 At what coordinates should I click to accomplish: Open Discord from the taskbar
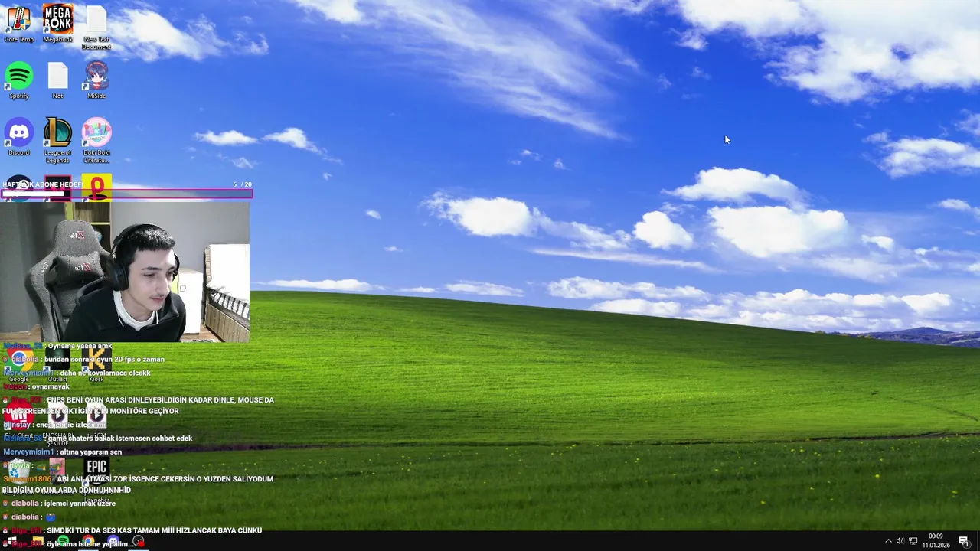113,542
